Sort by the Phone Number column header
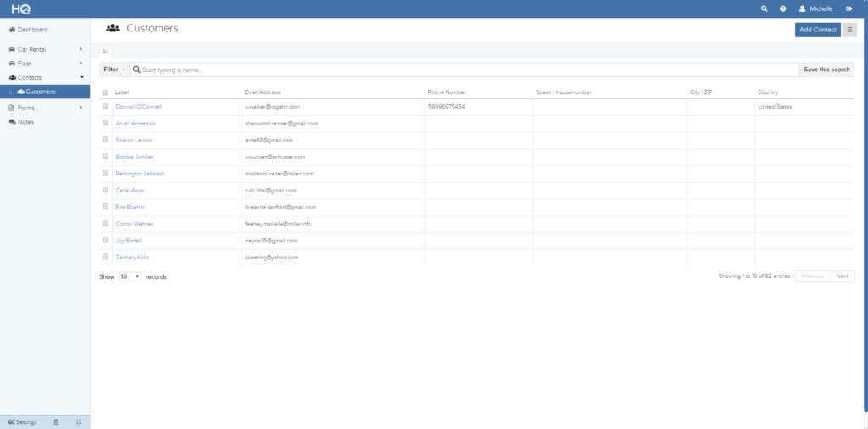The width and height of the screenshot is (868, 429). [447, 92]
